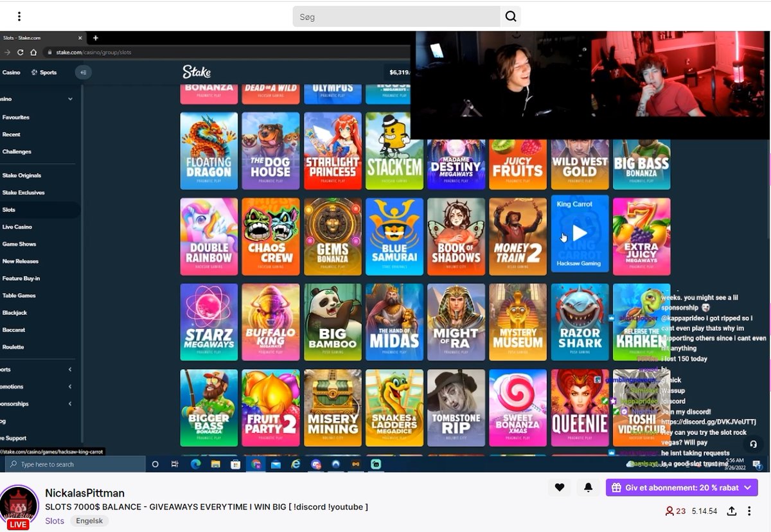Open Chaos Crew slot thumbnail

coord(270,236)
